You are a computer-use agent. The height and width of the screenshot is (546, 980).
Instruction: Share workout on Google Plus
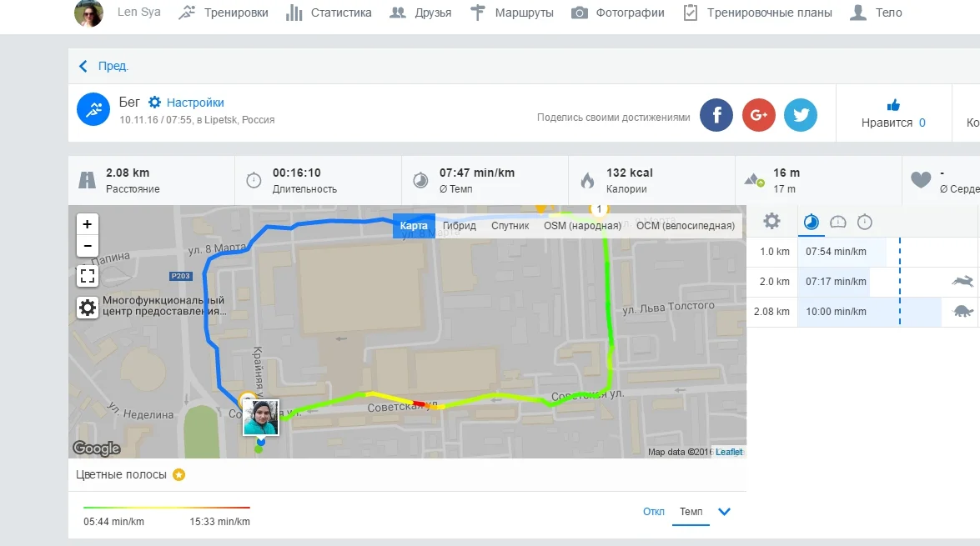pyautogui.click(x=759, y=115)
